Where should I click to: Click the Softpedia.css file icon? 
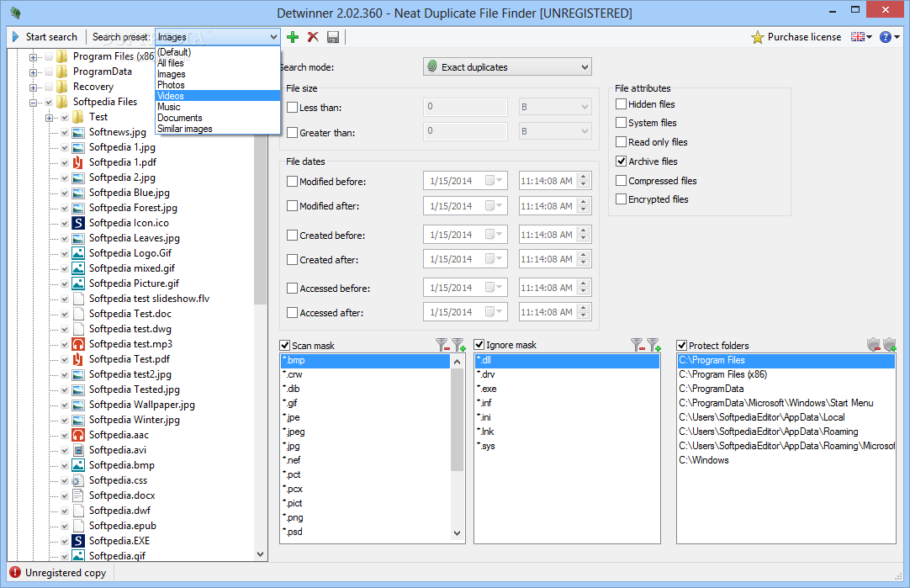78,480
